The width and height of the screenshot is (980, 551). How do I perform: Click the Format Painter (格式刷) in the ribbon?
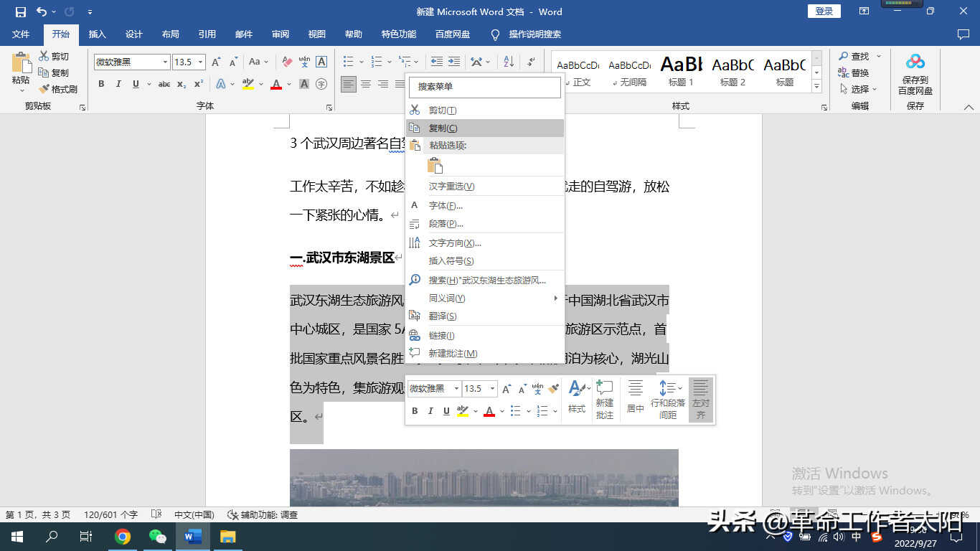click(x=58, y=89)
